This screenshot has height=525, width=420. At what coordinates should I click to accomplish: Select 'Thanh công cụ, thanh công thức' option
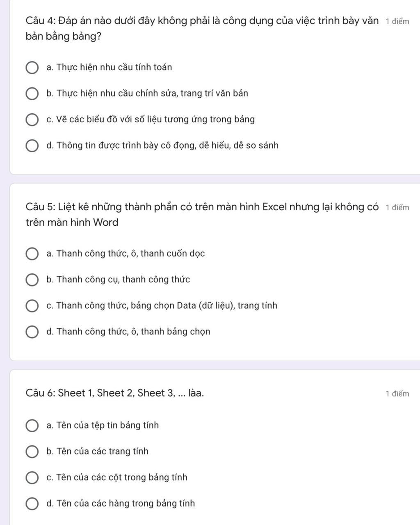pos(32,280)
